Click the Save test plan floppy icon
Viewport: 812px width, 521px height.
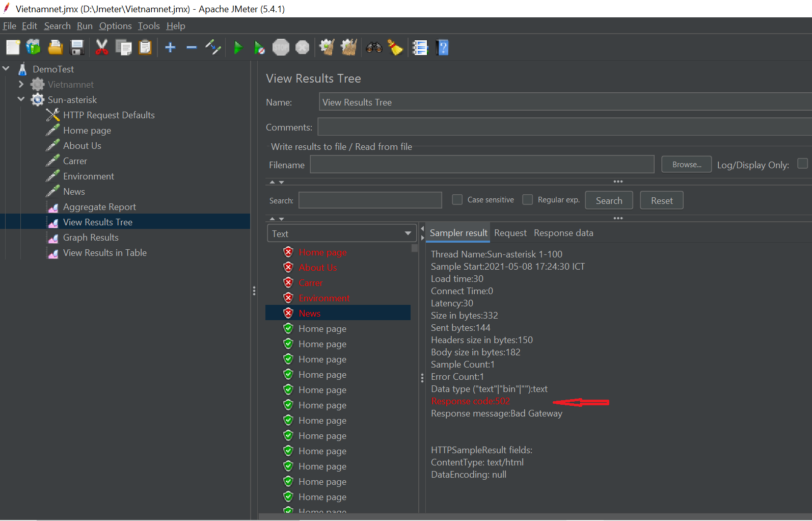(77, 48)
